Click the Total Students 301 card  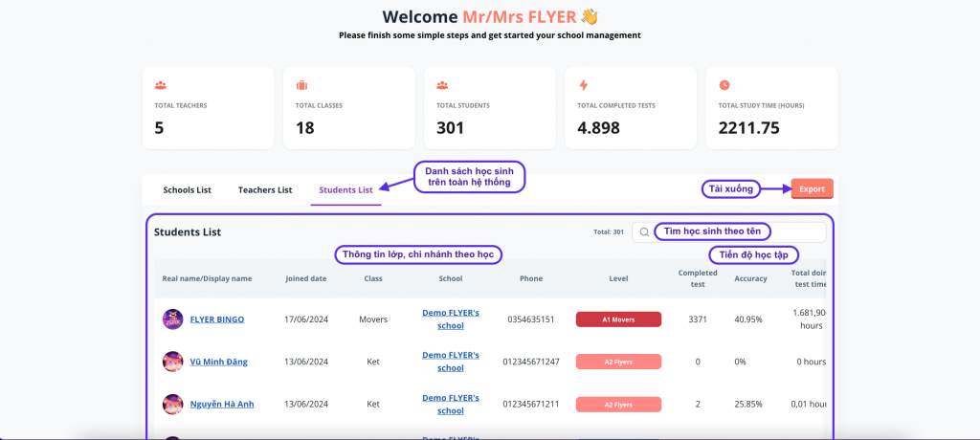pos(489,107)
